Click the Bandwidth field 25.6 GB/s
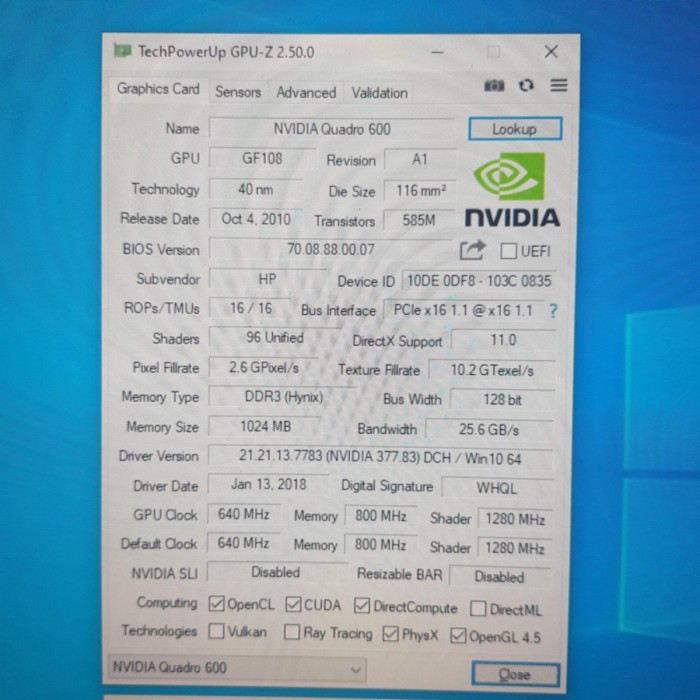The height and width of the screenshot is (700, 700). click(489, 429)
